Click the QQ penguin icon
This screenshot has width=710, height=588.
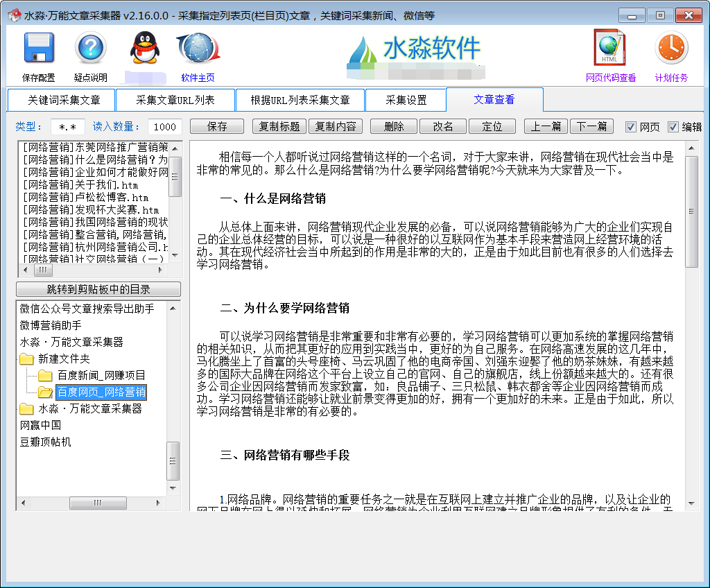(144, 48)
